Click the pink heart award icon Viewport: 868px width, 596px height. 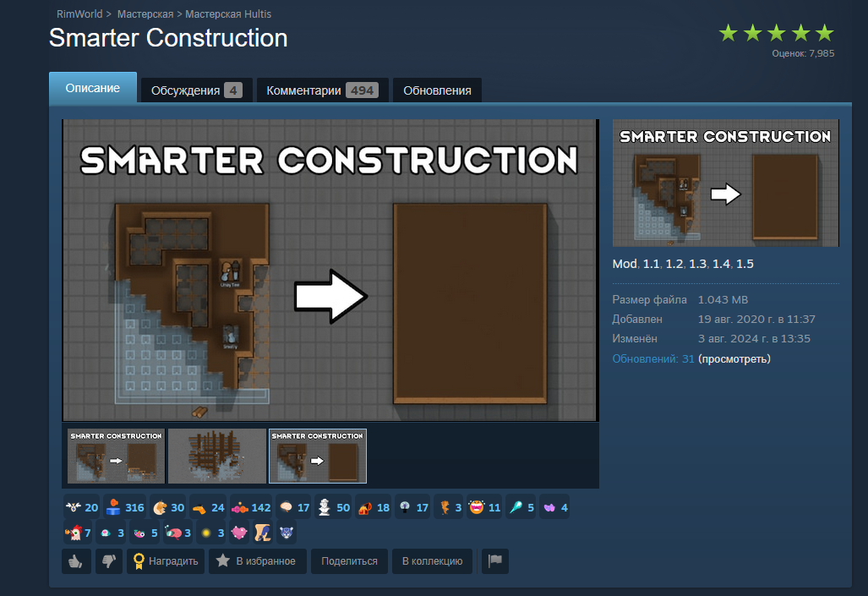click(239, 533)
